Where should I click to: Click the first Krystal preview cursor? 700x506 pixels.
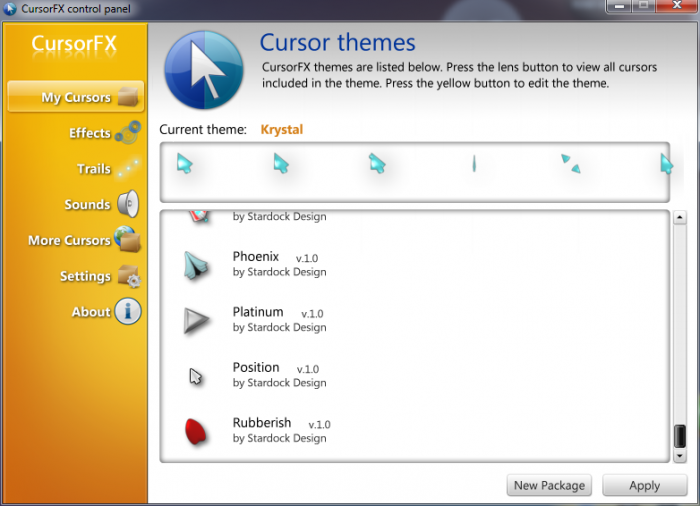point(184,163)
